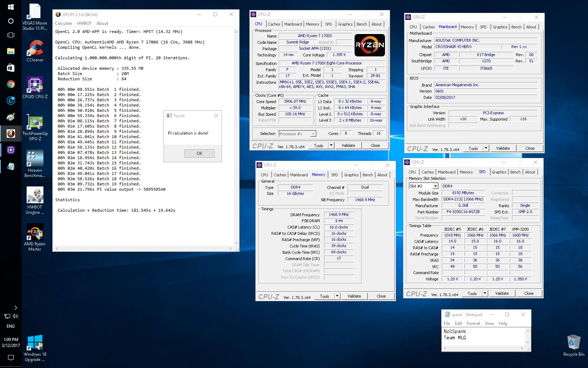Open Google Chrome from the taskbar
This screenshot has height=368, width=588.
(10, 84)
